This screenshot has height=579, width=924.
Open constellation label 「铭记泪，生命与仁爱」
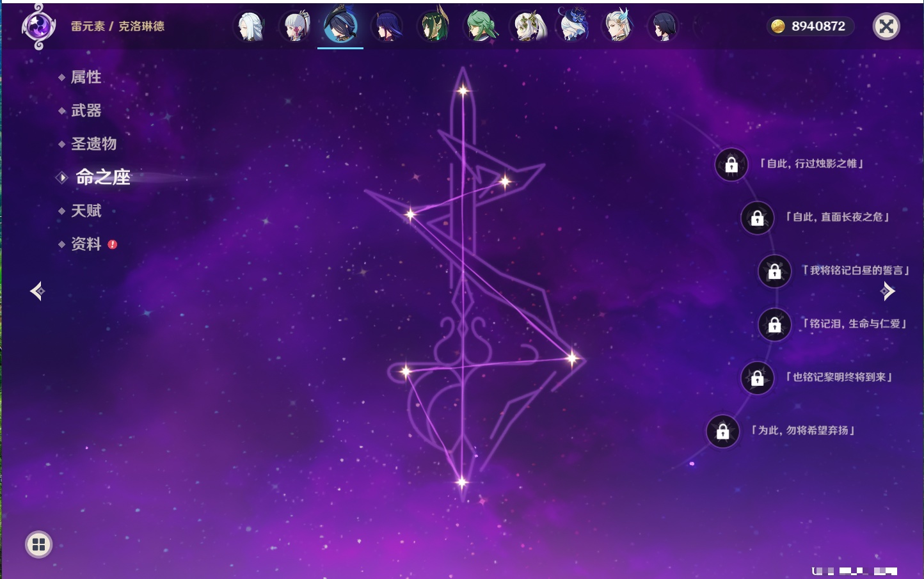[x=855, y=324]
